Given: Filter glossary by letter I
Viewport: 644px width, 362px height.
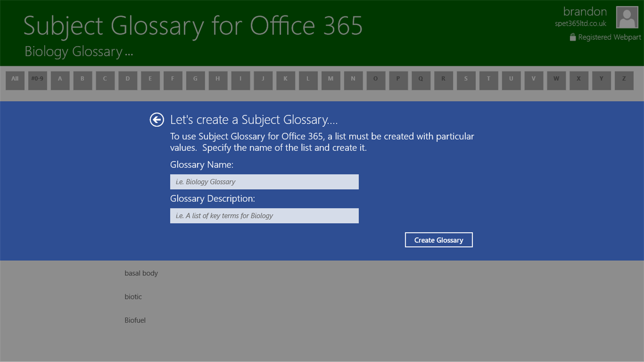Looking at the screenshot, I should [240, 81].
